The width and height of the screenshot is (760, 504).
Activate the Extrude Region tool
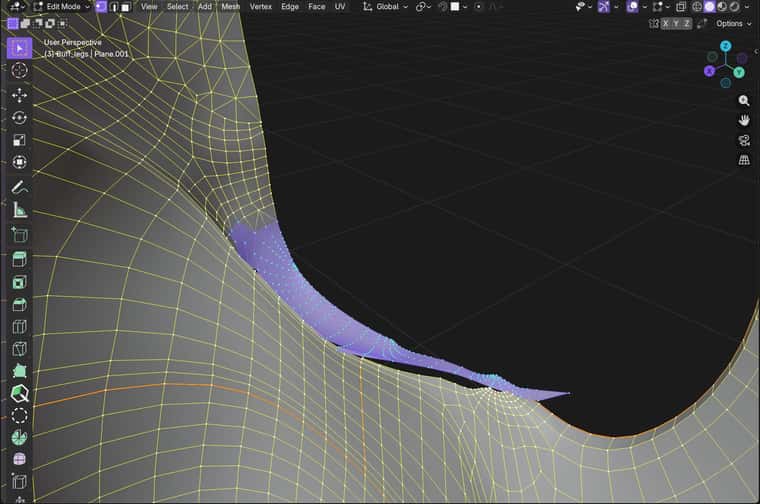[19, 259]
